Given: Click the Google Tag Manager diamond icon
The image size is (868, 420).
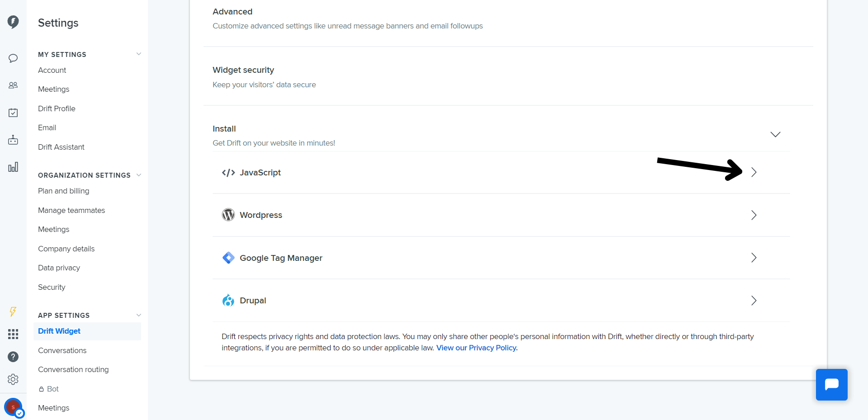Looking at the screenshot, I should [228, 258].
